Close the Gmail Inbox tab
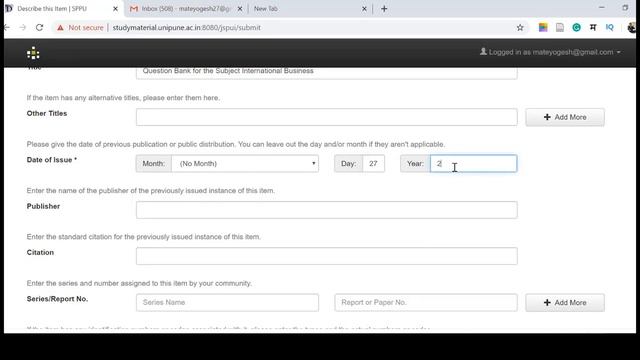The height and width of the screenshot is (360, 640). (240, 9)
